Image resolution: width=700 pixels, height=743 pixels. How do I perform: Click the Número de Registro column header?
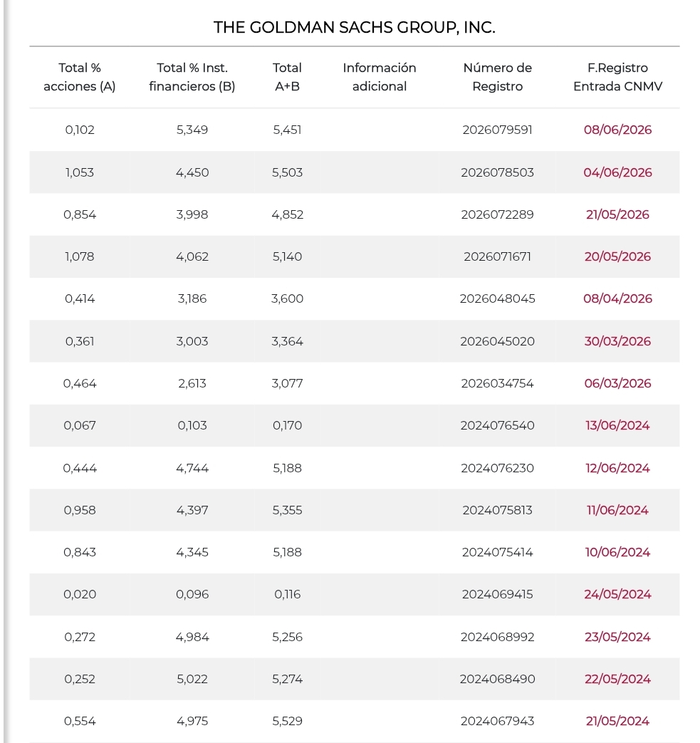point(497,77)
